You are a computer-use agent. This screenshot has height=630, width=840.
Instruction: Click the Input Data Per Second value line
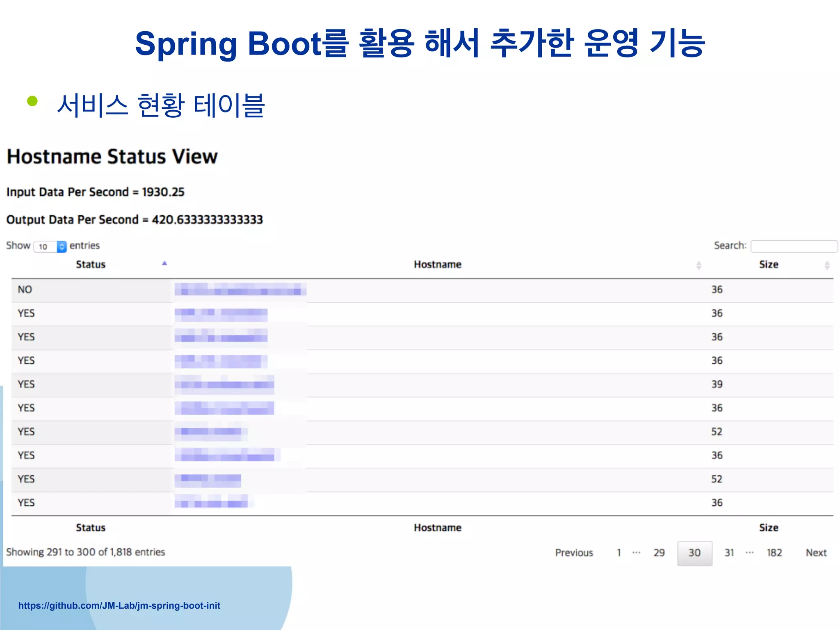[x=95, y=192]
